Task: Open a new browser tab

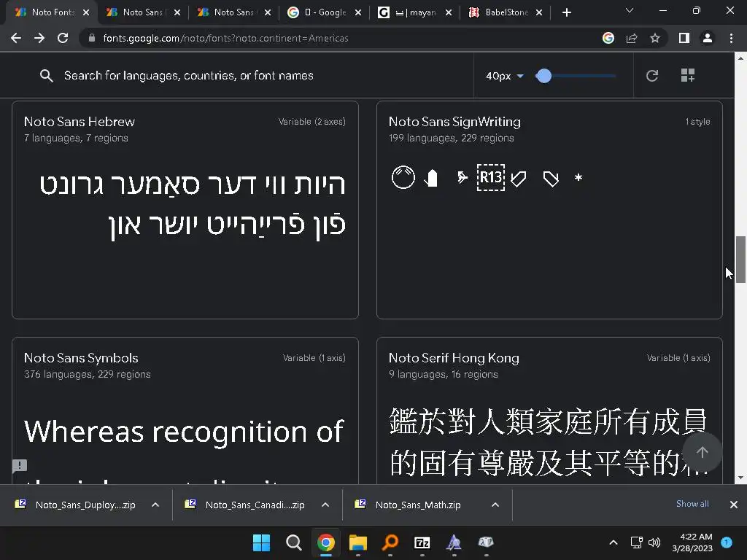Action: click(566, 12)
